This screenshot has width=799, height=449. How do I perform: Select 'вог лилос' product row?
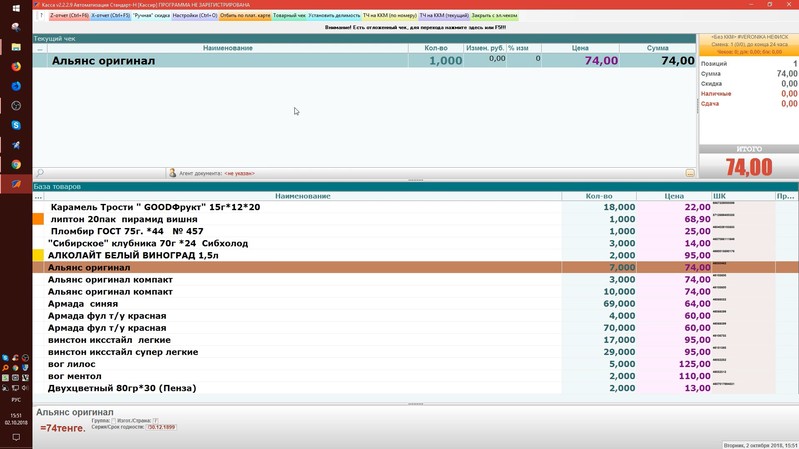pyautogui.click(x=415, y=364)
